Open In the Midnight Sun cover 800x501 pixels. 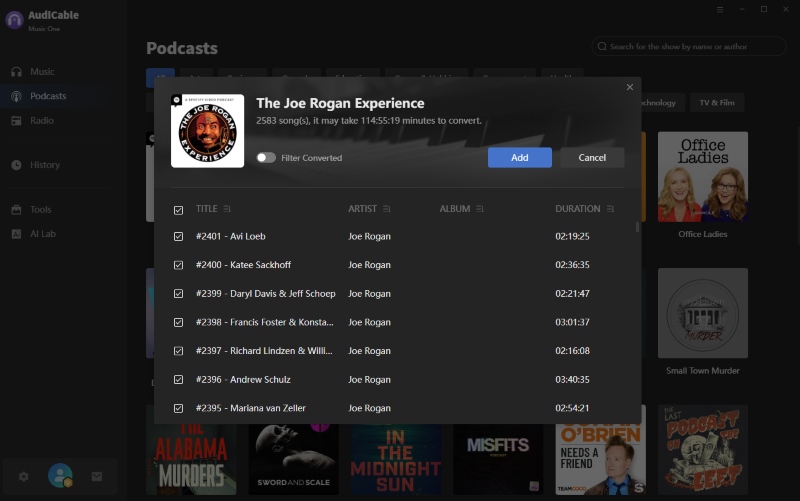click(x=395, y=459)
